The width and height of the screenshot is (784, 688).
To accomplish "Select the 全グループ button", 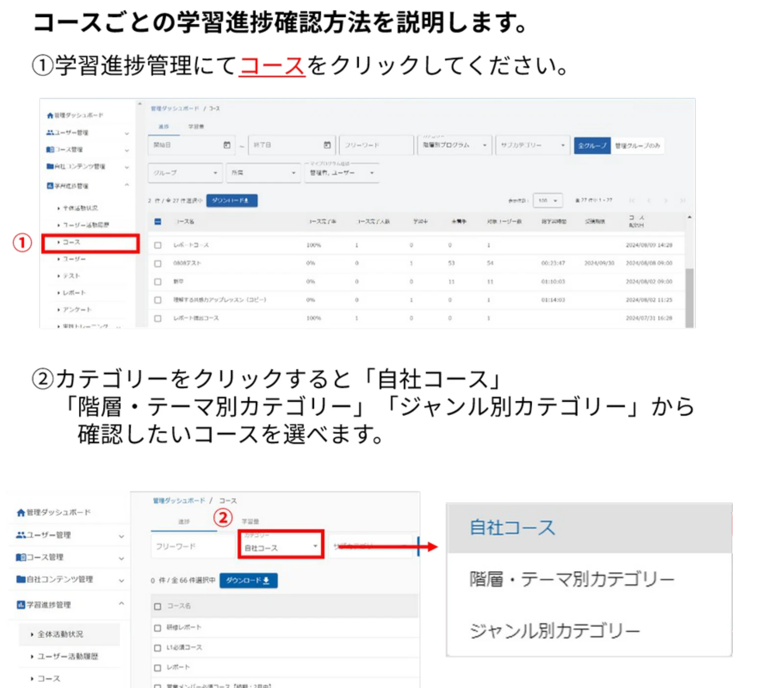I will click(592, 145).
